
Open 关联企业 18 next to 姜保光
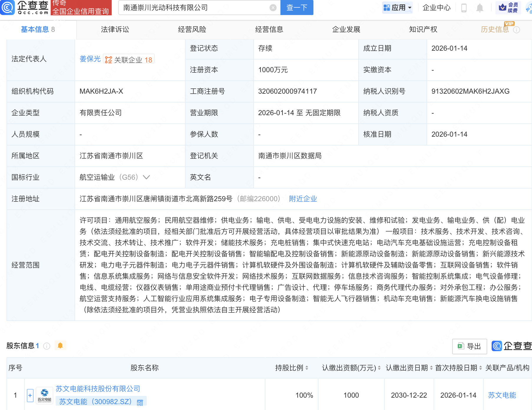click(x=129, y=59)
